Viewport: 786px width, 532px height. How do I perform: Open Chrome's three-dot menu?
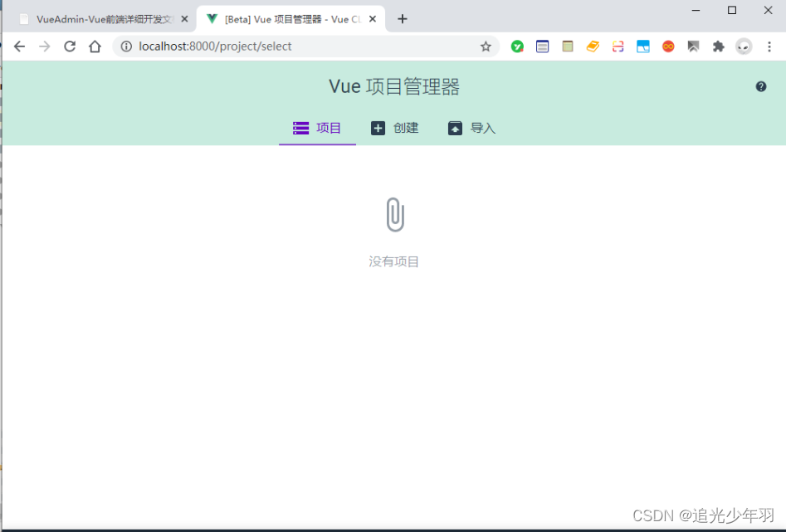pos(769,46)
